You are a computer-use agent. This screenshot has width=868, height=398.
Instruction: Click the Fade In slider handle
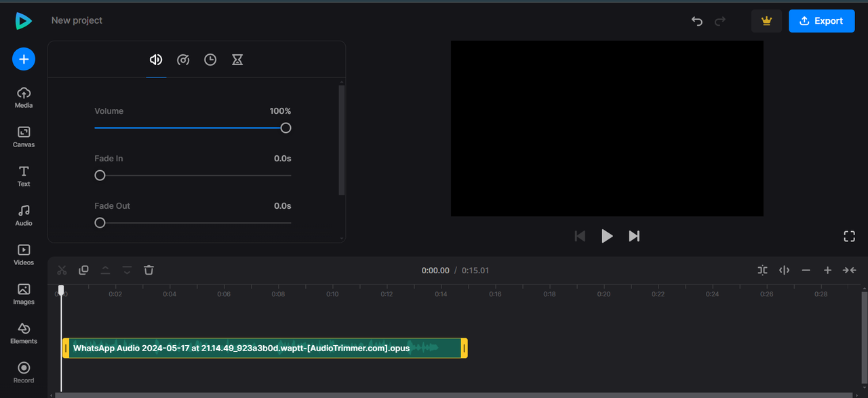click(x=100, y=175)
